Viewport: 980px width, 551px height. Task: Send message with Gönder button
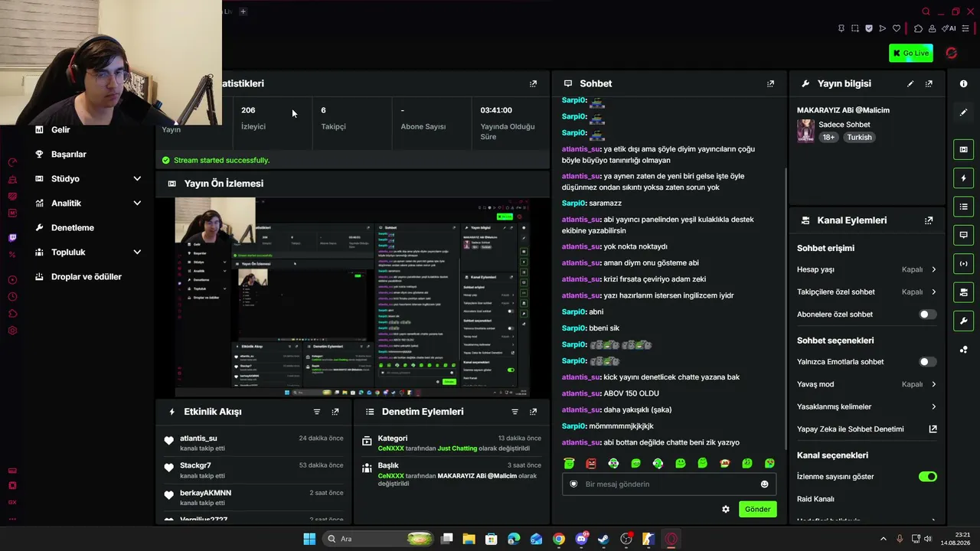757,509
